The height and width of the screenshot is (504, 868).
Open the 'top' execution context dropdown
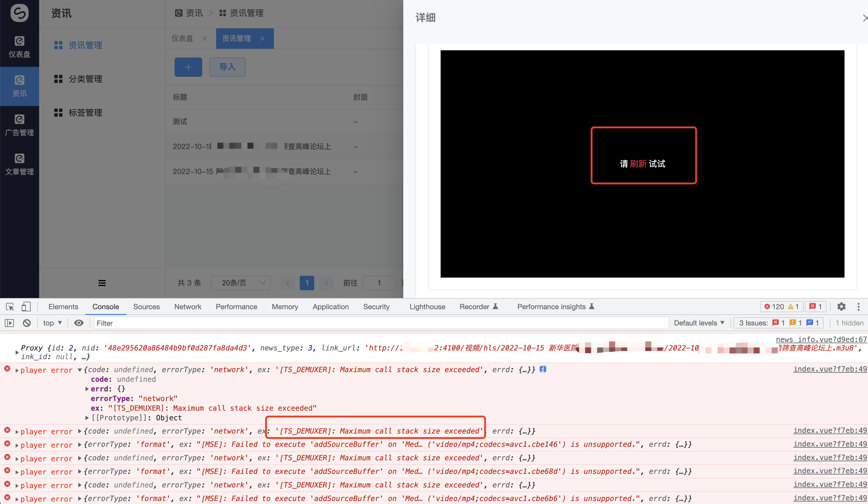coord(52,323)
